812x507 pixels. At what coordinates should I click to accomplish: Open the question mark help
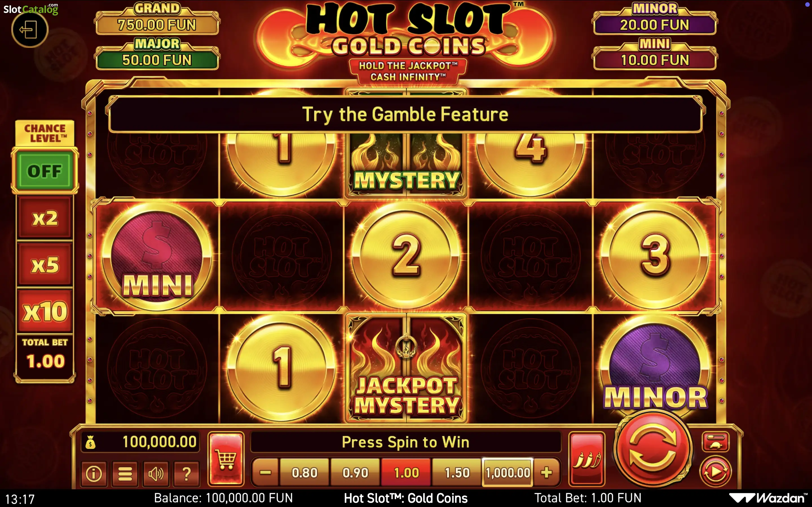[187, 473]
